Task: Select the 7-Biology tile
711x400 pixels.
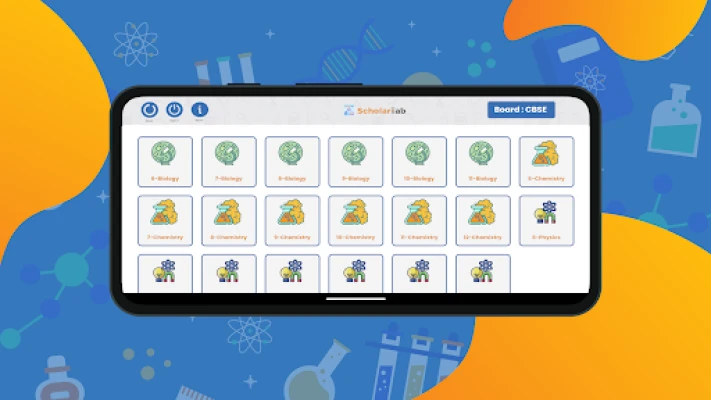Action: (229, 161)
